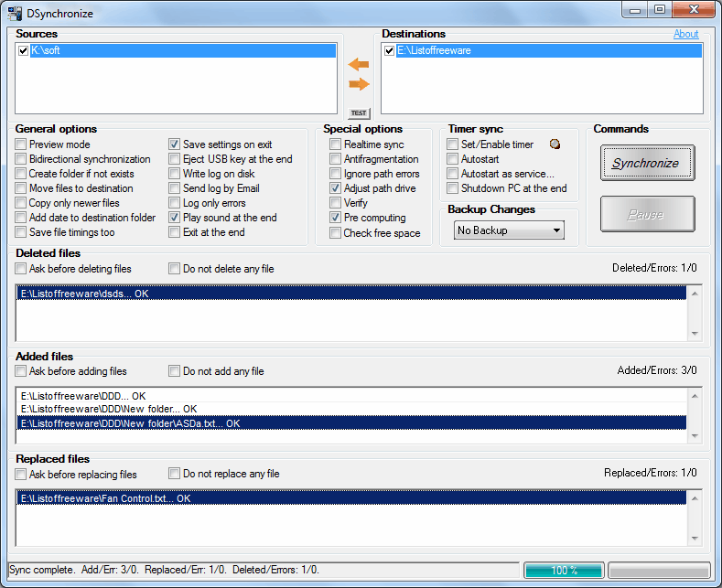722x588 pixels.
Task: Toggle Create folder if not exists
Action: pyautogui.click(x=21, y=174)
